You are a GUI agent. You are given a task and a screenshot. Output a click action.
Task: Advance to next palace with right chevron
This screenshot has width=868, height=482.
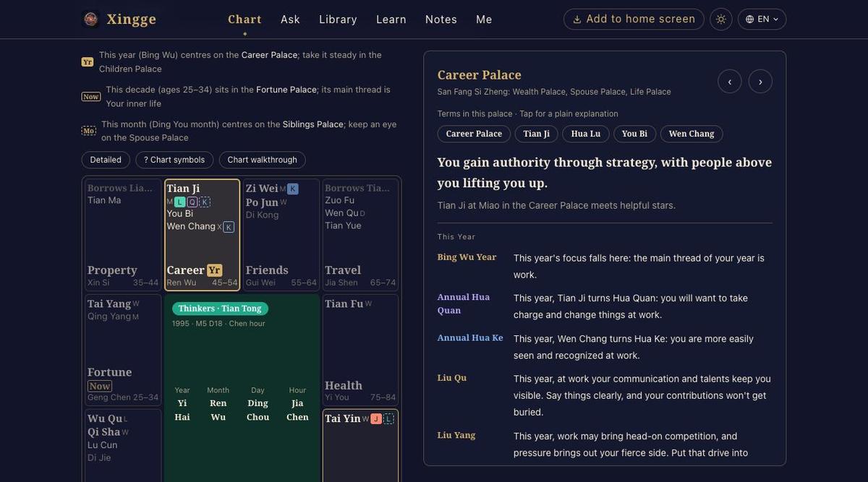point(760,82)
